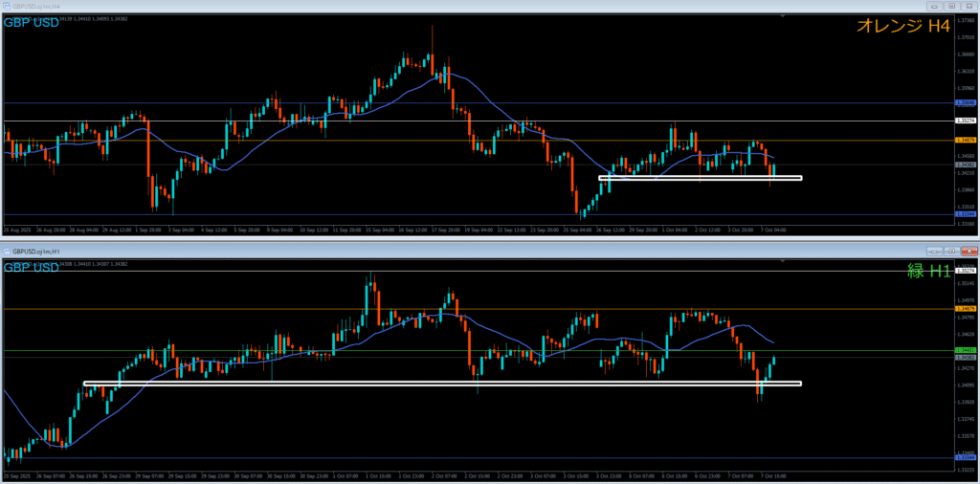This screenshot has width=980, height=484.
Task: Click the white 1.35274 price tag on H4
Action: (x=966, y=121)
